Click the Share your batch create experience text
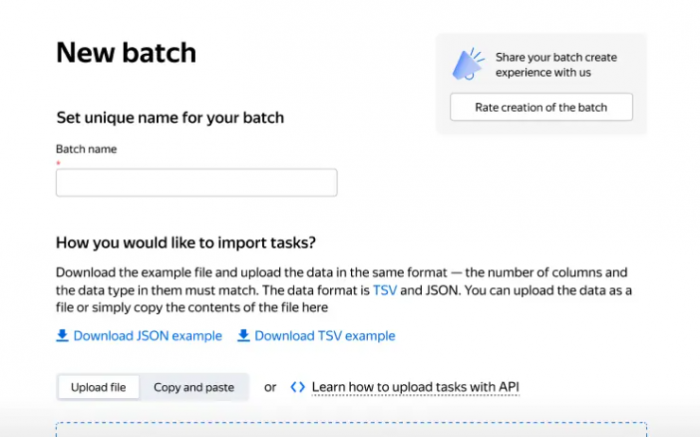 (x=556, y=65)
